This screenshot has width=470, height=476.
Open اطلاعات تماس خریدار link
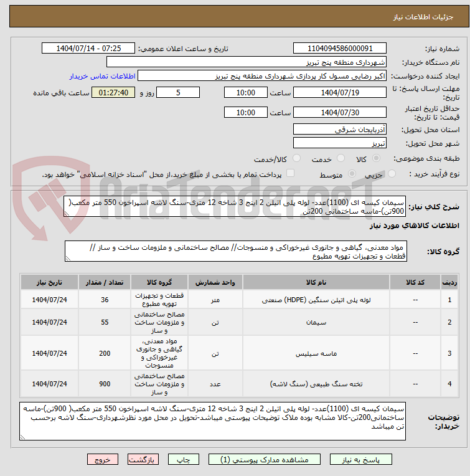[x=102, y=76]
